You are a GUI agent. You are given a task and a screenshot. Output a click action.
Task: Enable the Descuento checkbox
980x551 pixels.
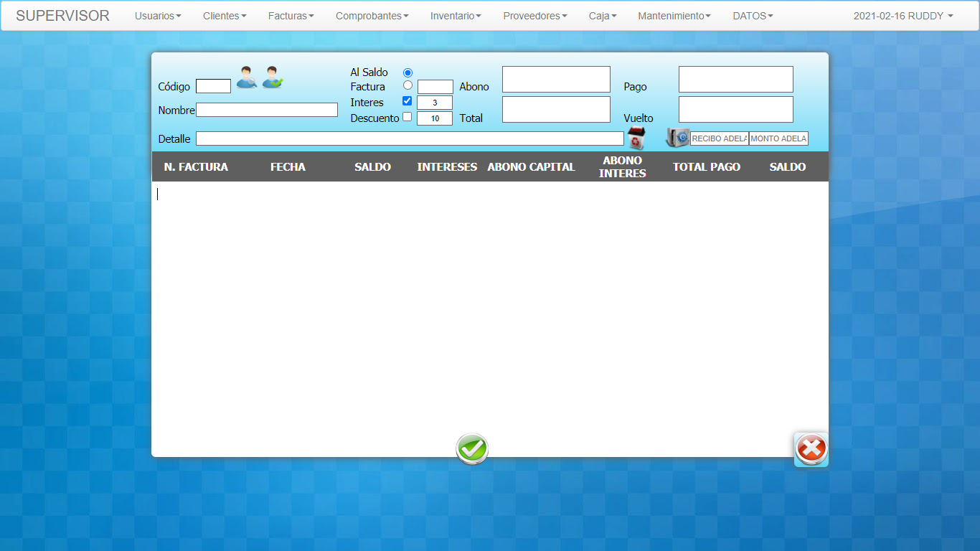(x=407, y=117)
